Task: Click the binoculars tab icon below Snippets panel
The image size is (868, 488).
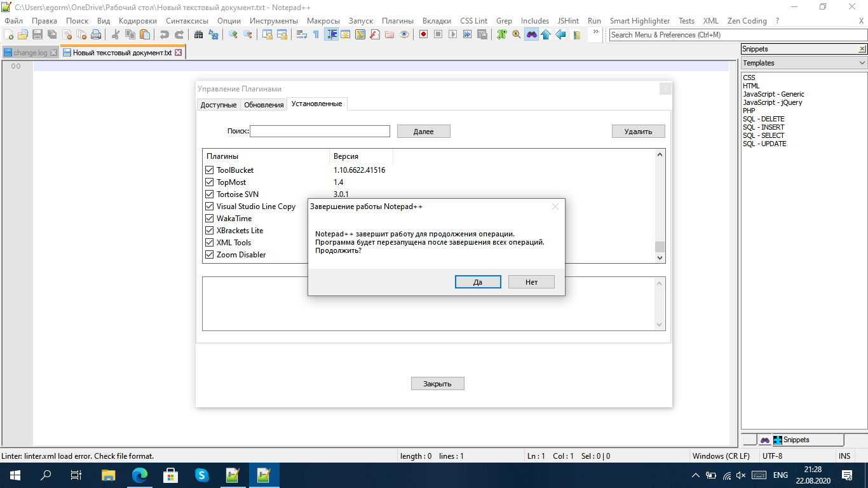Action: tap(765, 440)
